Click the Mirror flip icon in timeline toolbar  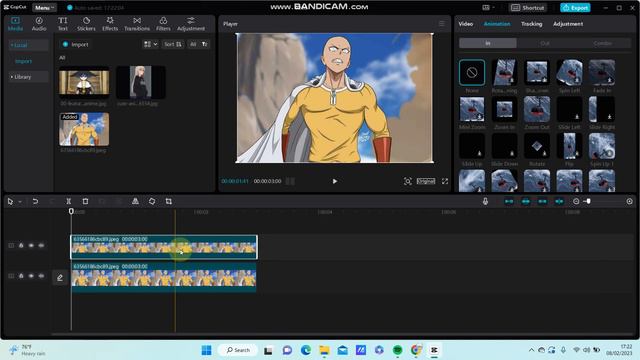click(135, 201)
